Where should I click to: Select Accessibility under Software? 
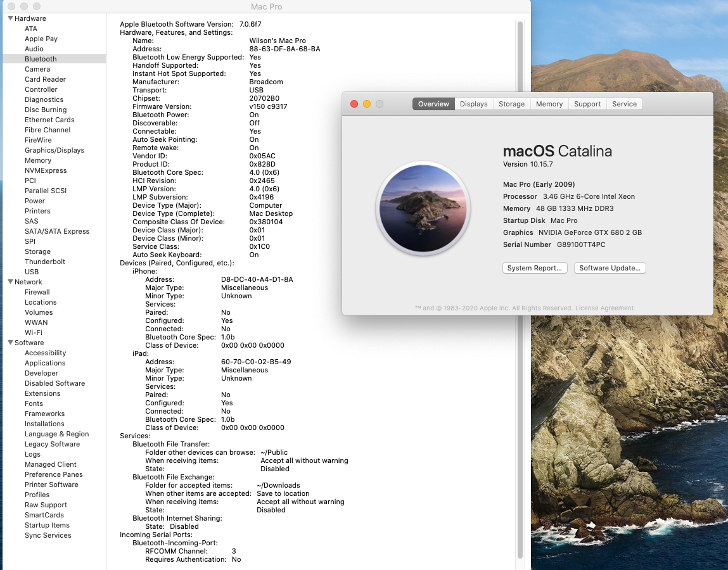(45, 353)
